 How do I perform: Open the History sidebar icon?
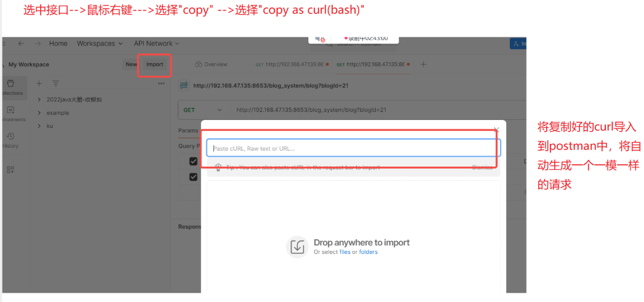point(11,140)
